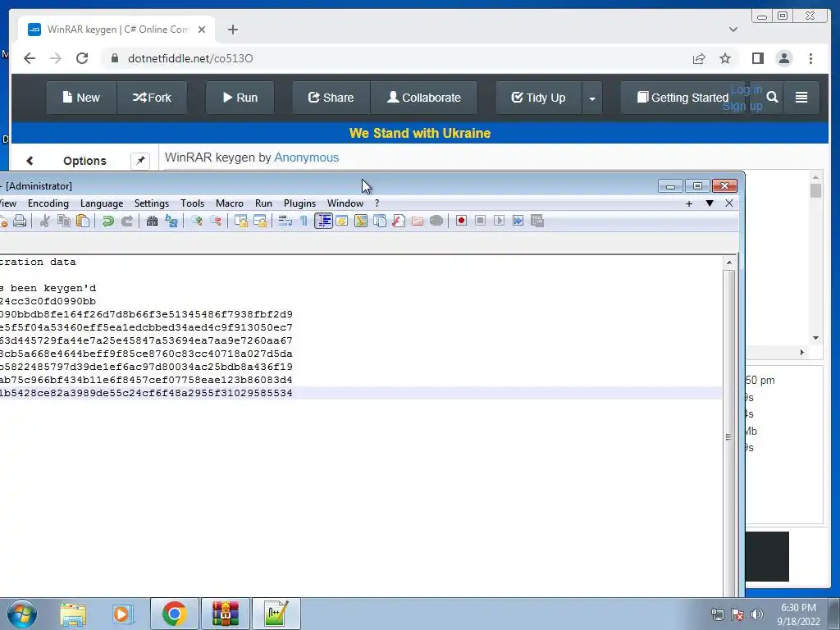Open the Replace tool icon
Screen dimensions: 840x630
pyautogui.click(x=171, y=221)
